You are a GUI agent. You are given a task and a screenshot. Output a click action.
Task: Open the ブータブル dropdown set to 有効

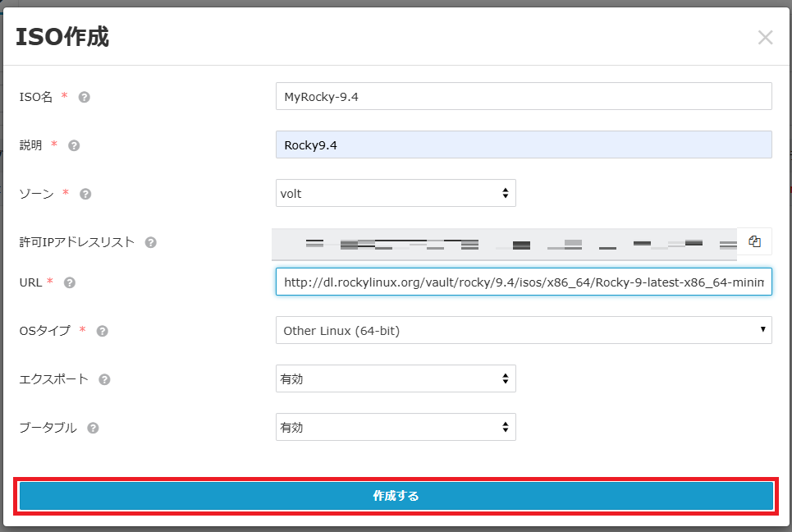tap(396, 428)
